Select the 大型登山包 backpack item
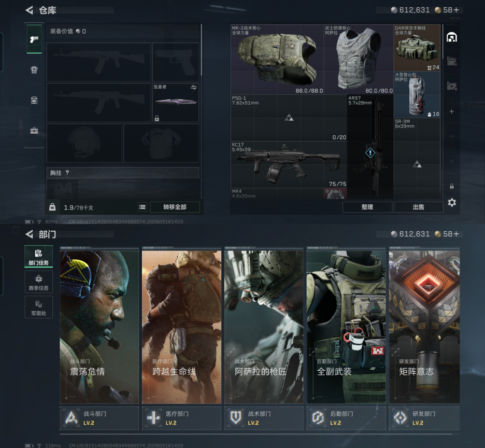The image size is (485, 448). click(x=417, y=94)
